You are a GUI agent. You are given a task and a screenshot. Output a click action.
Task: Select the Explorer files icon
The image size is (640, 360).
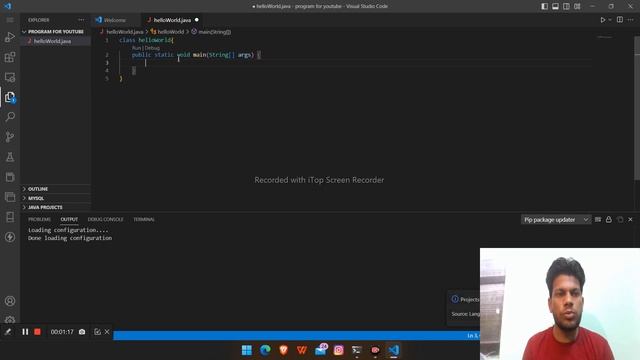point(10,97)
